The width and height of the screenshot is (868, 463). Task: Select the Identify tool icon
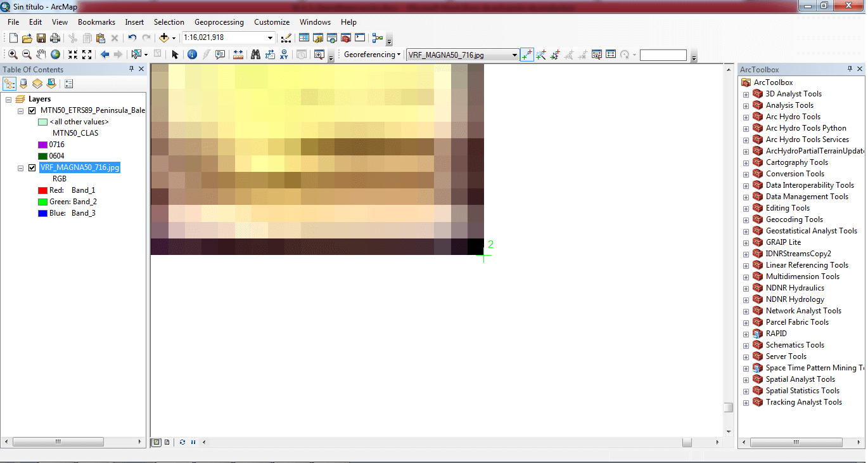coord(192,55)
